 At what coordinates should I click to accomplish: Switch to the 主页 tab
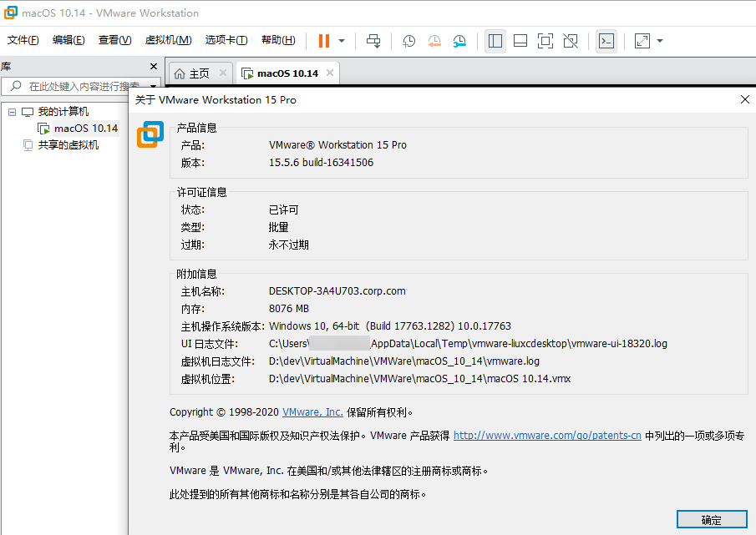coord(199,73)
